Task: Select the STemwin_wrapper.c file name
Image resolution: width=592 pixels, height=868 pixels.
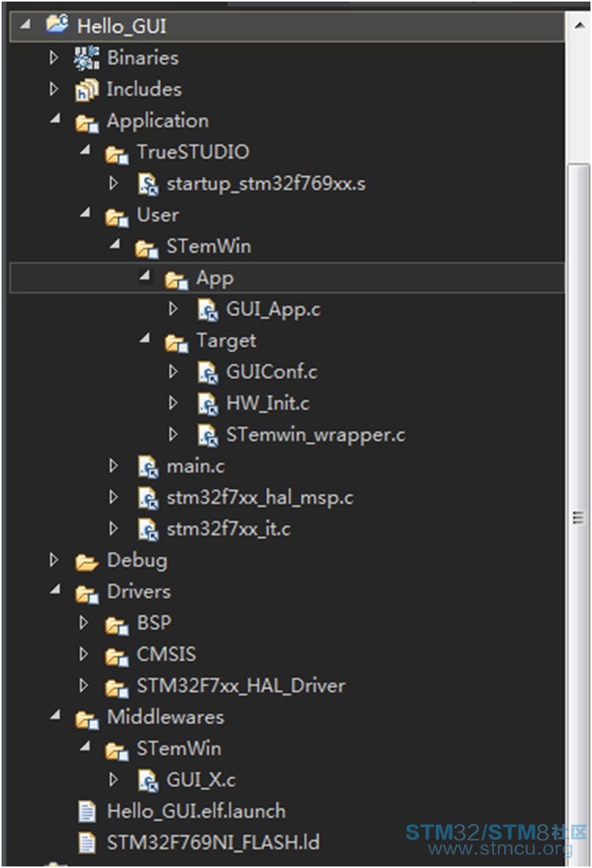Action: click(316, 435)
